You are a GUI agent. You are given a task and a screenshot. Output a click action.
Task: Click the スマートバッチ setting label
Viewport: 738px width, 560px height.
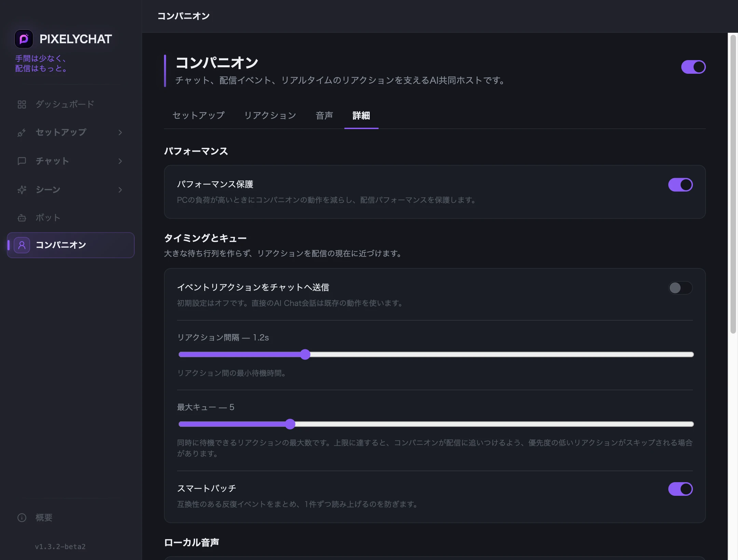click(206, 489)
